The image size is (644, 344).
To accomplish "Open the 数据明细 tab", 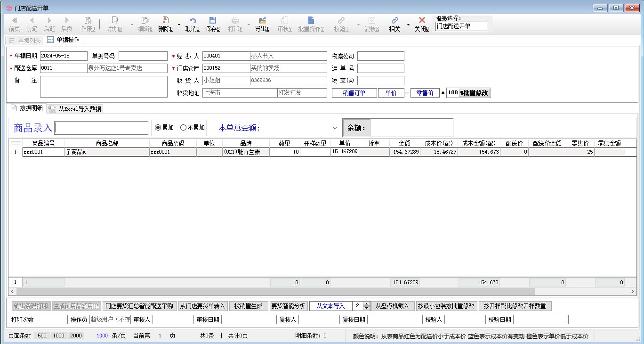I will [26, 108].
